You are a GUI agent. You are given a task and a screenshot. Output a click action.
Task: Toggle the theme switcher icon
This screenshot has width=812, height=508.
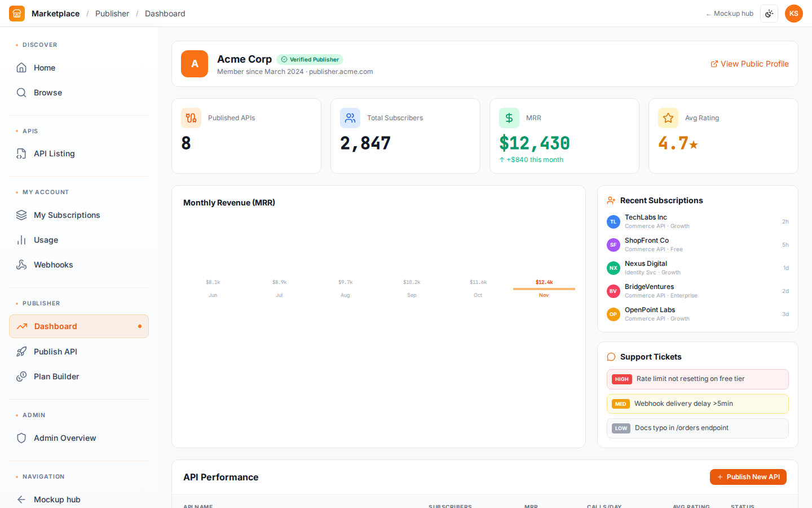point(769,14)
